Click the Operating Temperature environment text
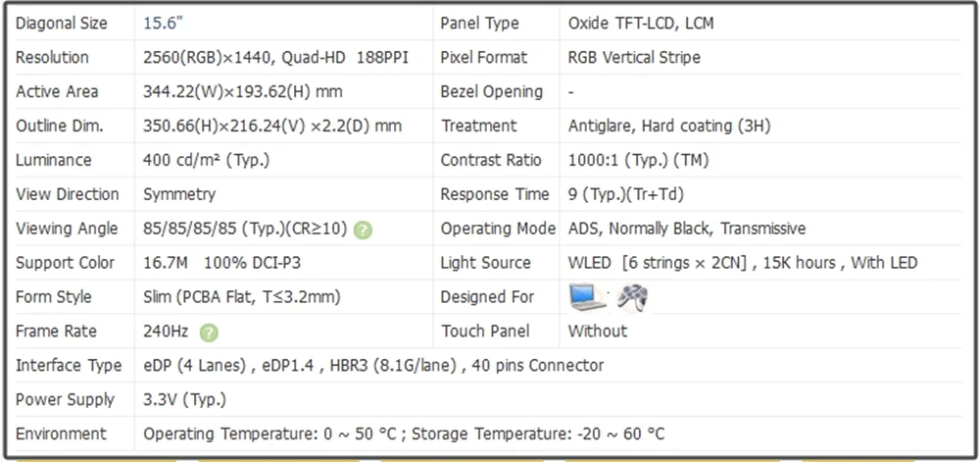 tap(404, 434)
